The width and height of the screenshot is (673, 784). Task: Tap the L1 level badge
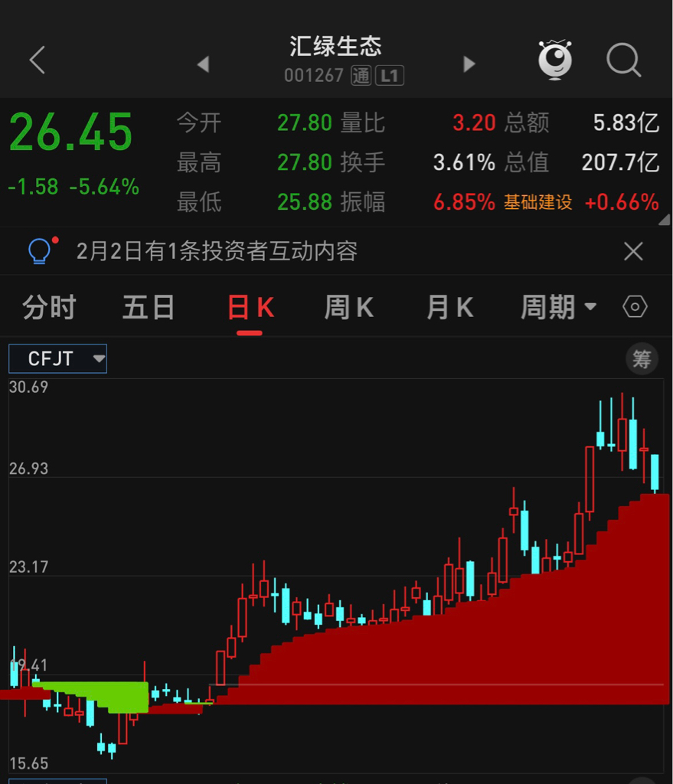390,76
